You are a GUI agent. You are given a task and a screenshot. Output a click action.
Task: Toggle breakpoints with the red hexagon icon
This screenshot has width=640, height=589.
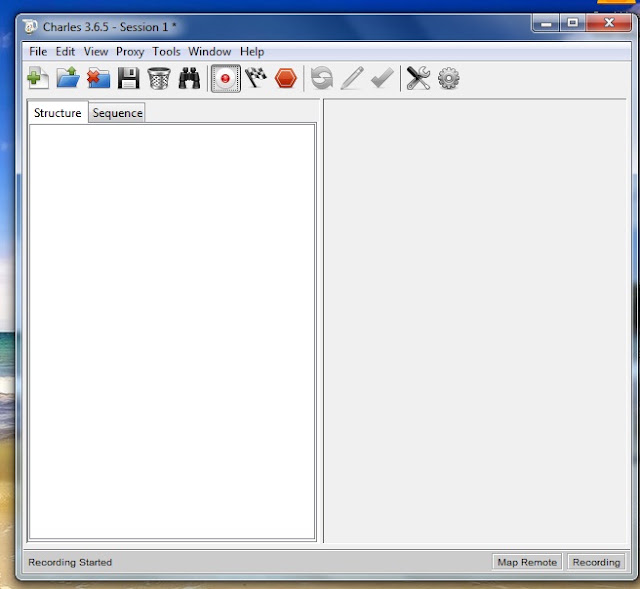(286, 78)
